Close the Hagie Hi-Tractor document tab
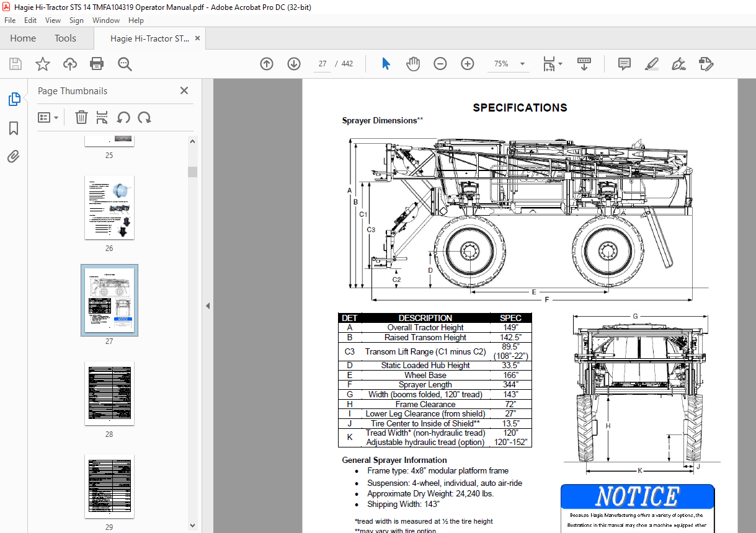Image resolution: width=756 pixels, height=533 pixels. [198, 38]
